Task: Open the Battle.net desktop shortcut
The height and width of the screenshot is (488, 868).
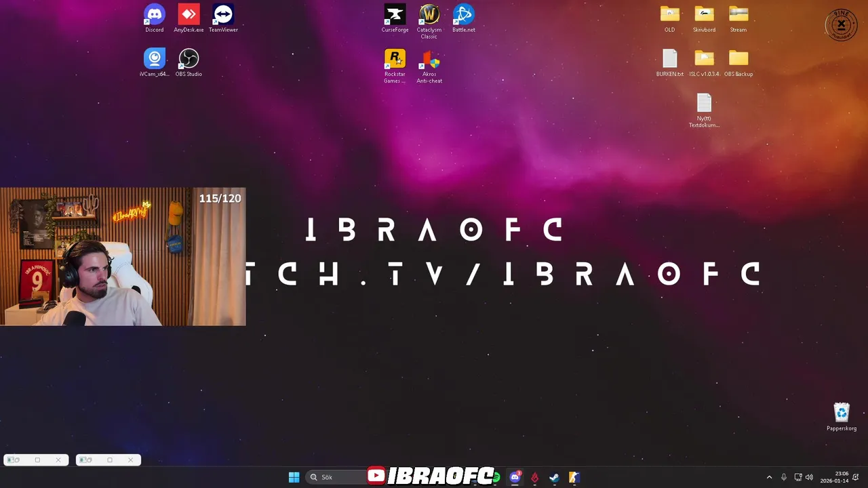Action: (464, 18)
